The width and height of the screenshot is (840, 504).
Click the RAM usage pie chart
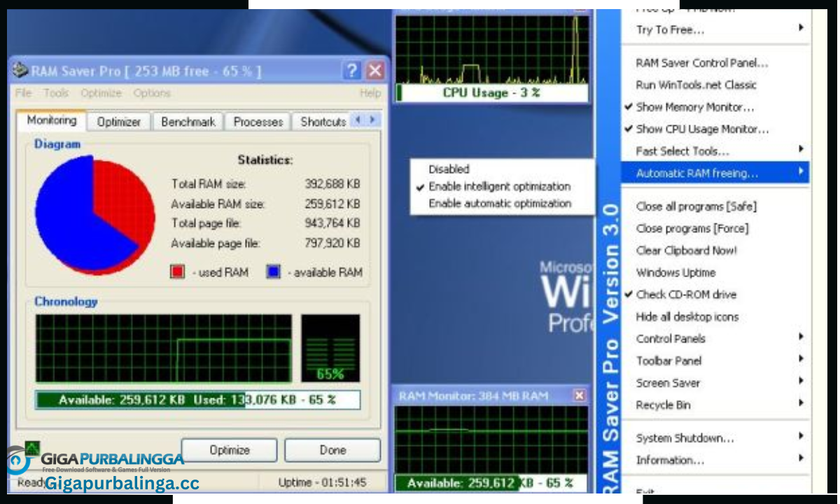point(94,215)
